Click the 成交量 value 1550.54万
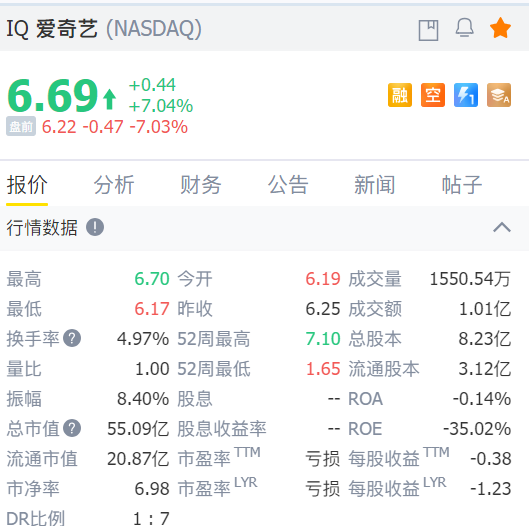Screen dimensions: 529x526 470,279
